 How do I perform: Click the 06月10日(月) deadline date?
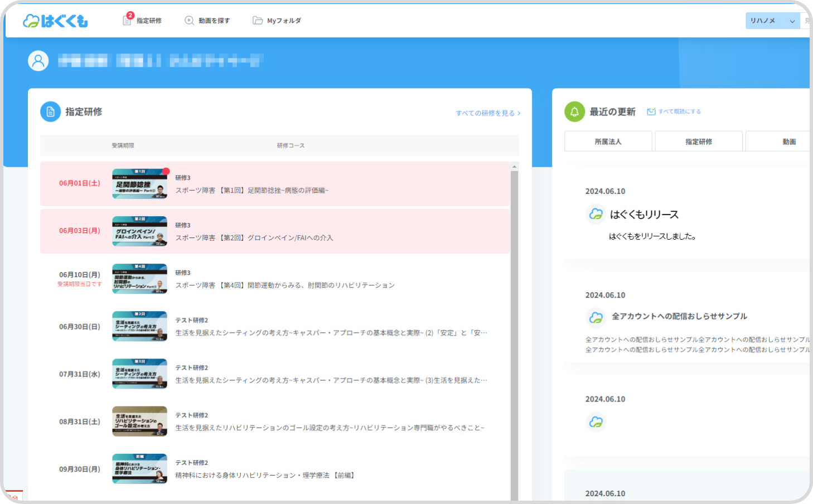tap(80, 275)
